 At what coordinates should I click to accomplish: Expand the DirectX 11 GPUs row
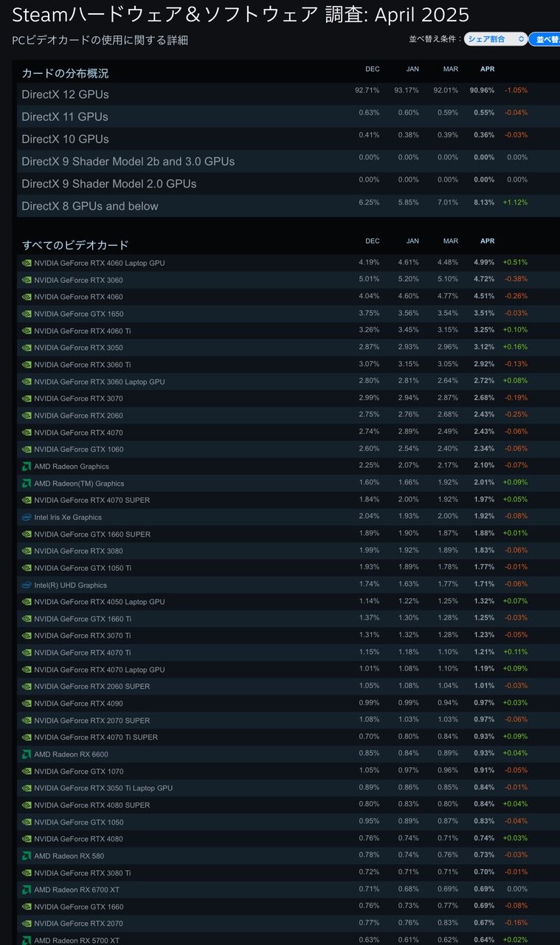click(288, 116)
